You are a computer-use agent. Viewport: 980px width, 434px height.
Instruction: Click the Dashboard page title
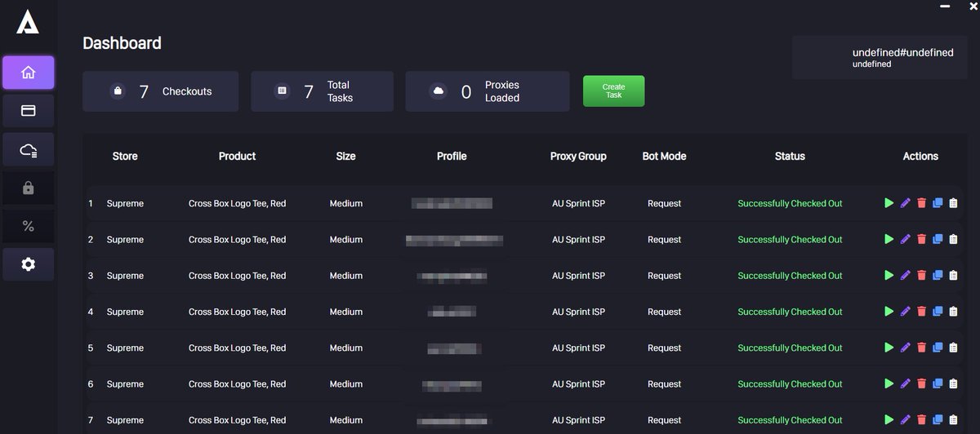point(122,43)
